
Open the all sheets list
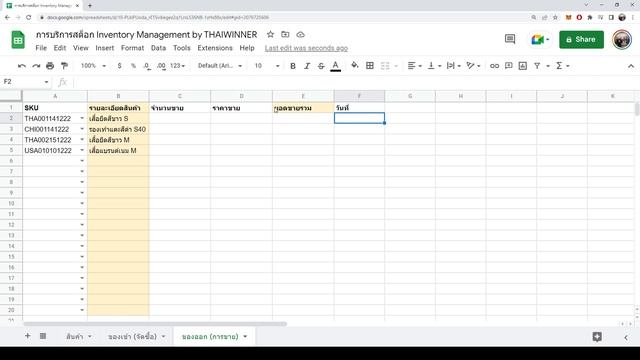[x=43, y=336]
